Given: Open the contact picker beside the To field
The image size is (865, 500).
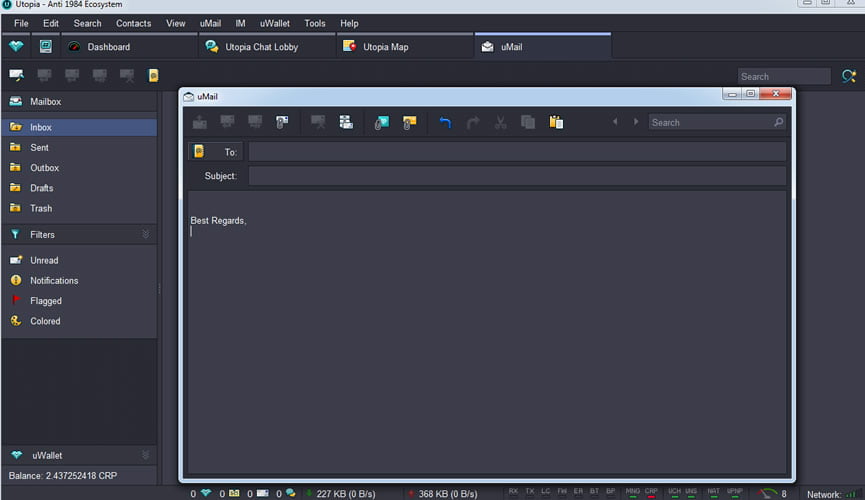Looking at the screenshot, I should coord(199,152).
